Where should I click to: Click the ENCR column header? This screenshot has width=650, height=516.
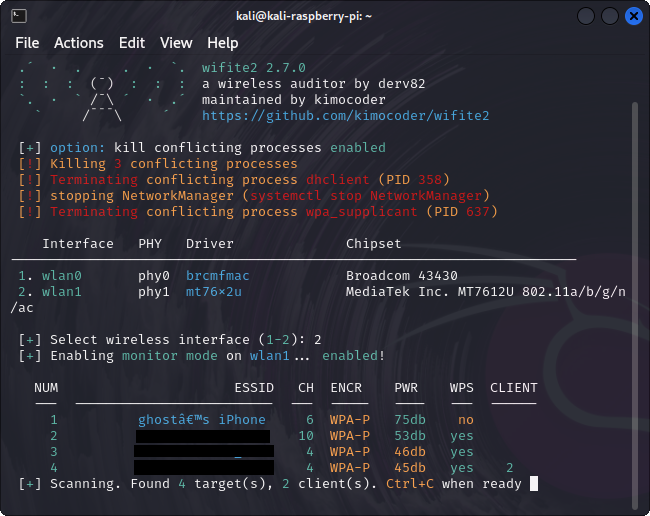346,388
